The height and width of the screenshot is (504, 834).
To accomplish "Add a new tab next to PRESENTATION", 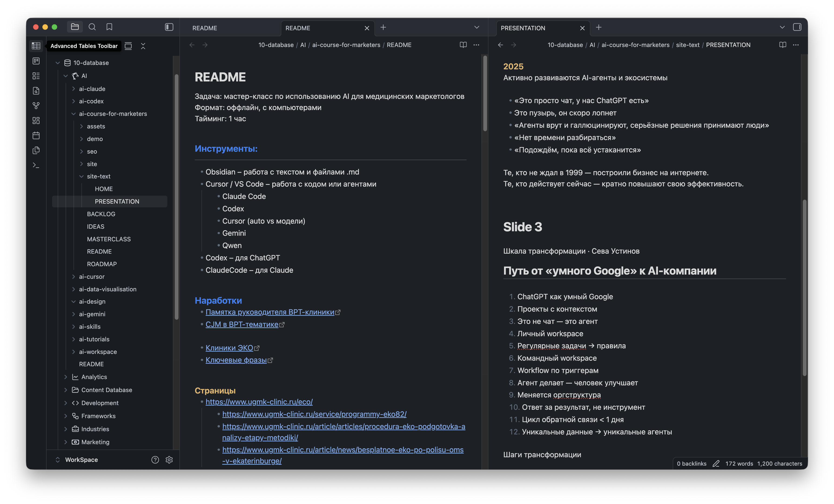I will point(599,27).
